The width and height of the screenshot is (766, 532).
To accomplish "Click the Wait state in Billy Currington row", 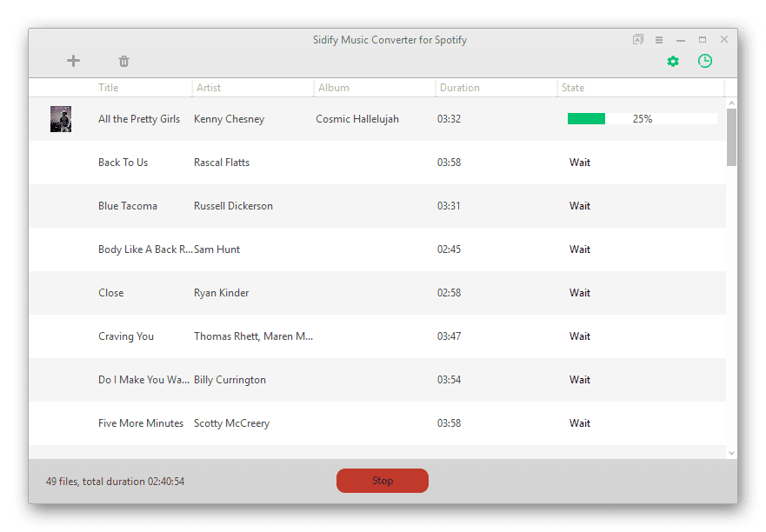I will (580, 380).
